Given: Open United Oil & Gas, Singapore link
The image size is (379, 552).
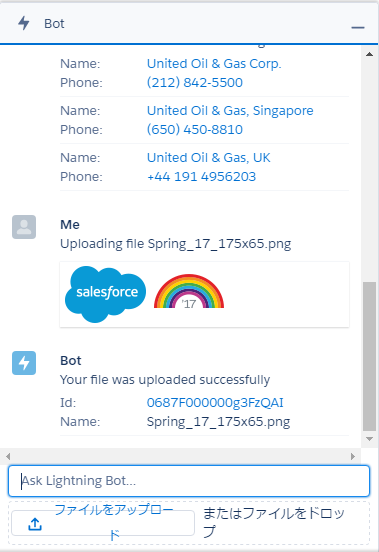Looking at the screenshot, I should [230, 111].
